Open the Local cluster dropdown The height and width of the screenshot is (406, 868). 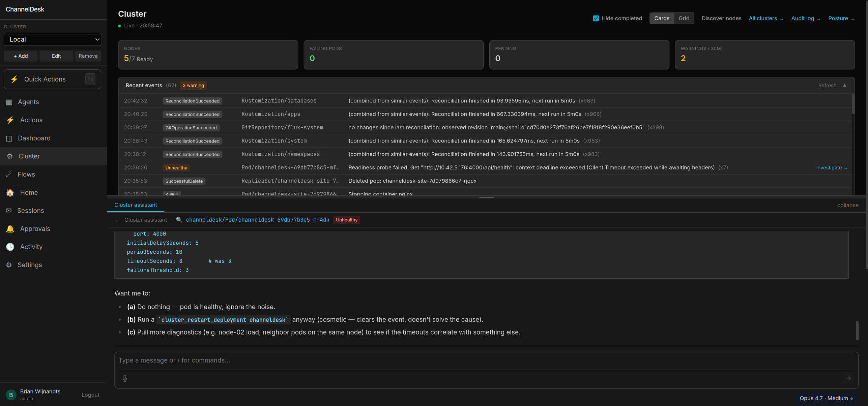tap(53, 39)
